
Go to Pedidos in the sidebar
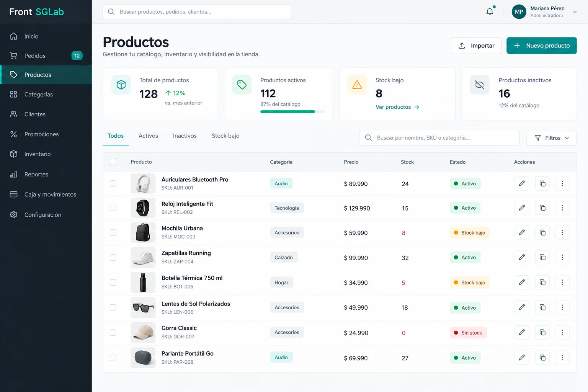[x=46, y=56]
